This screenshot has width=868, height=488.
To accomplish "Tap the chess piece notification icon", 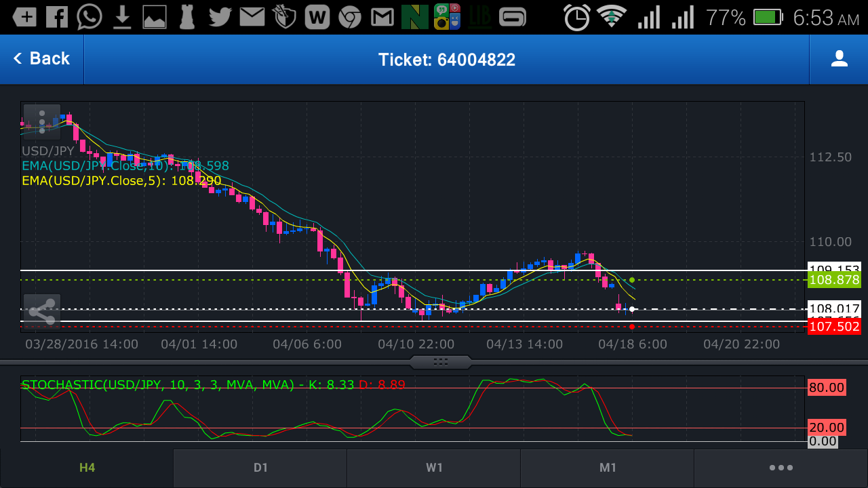I will click(187, 17).
